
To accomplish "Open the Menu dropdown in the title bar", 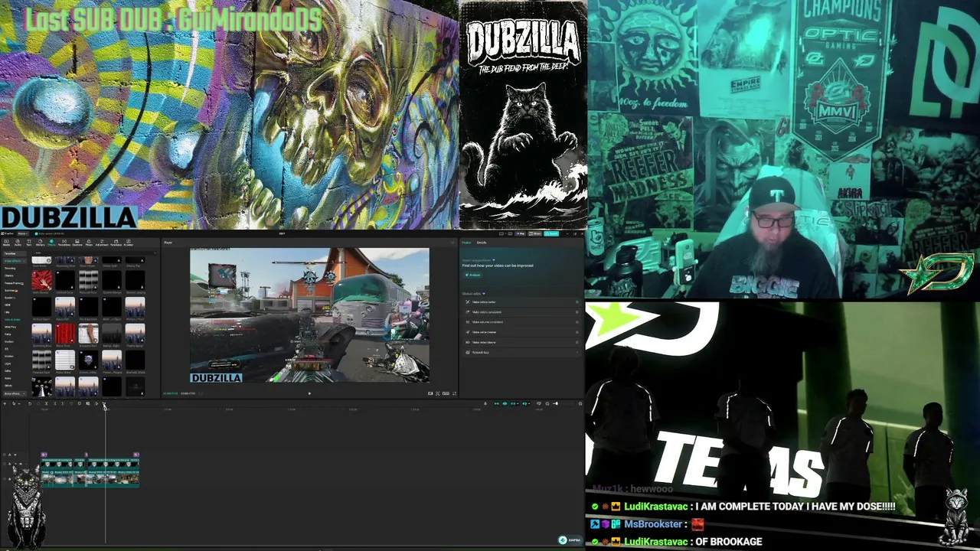I will pyautogui.click(x=22, y=233).
